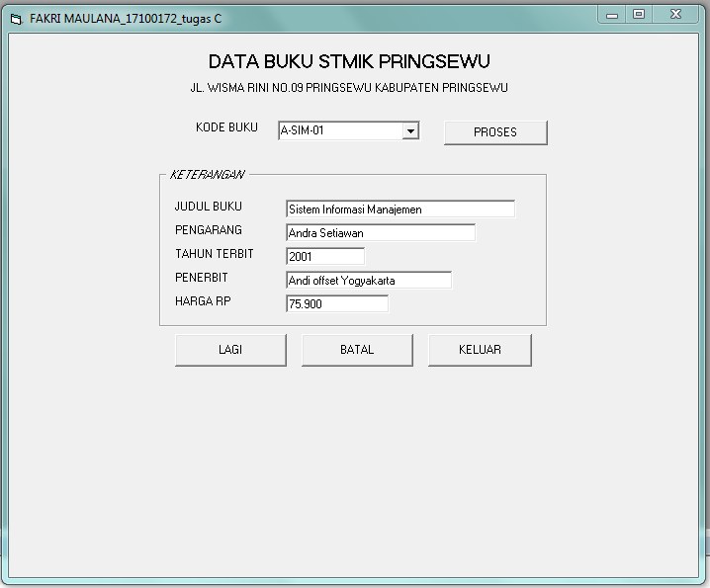Click the PROSES button

(x=495, y=132)
